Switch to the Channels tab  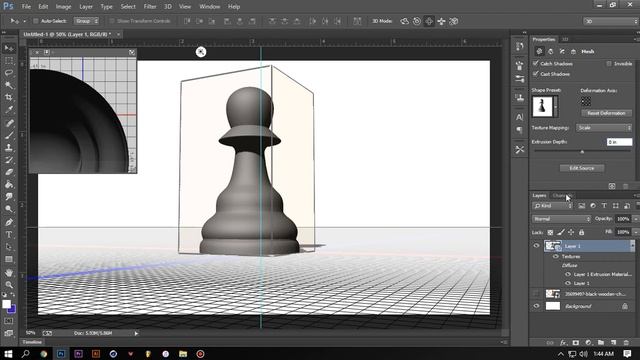562,196
